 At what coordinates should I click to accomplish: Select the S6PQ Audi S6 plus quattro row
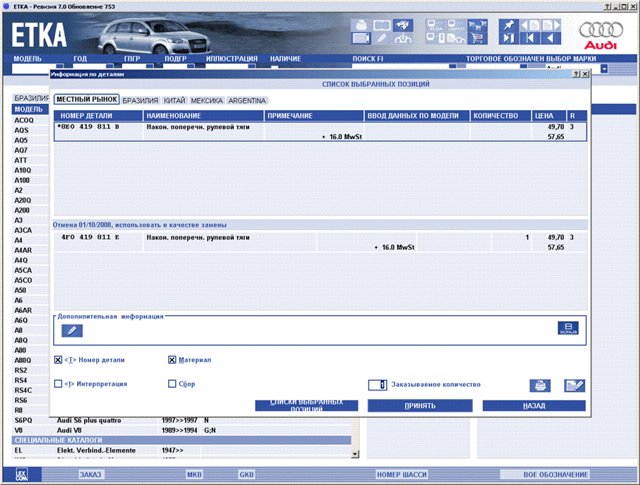(x=182, y=420)
